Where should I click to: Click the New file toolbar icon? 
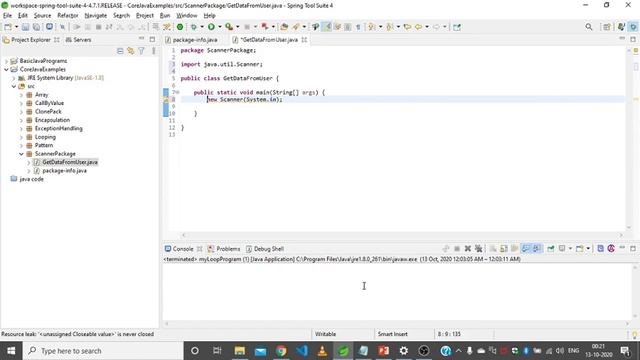point(8,27)
